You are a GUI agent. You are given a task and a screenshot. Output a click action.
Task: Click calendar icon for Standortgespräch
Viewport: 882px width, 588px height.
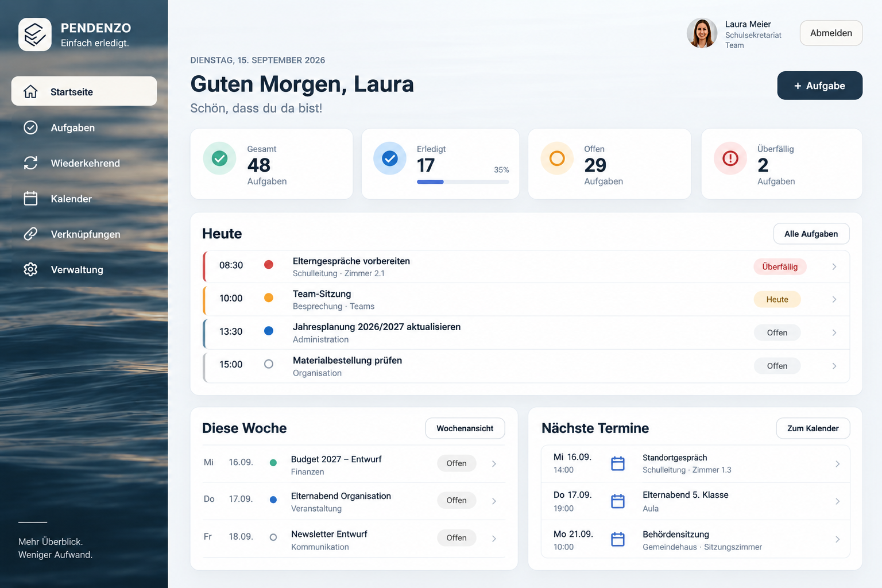pos(618,463)
